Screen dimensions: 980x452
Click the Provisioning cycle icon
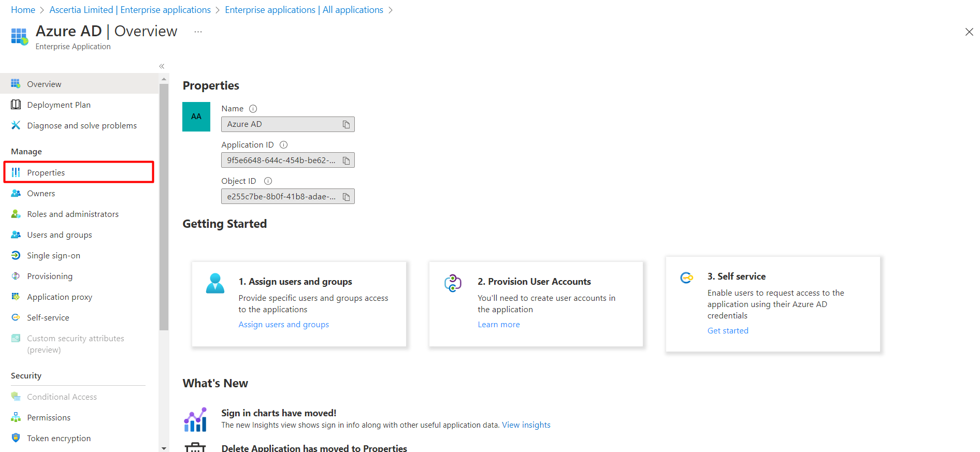(x=16, y=276)
